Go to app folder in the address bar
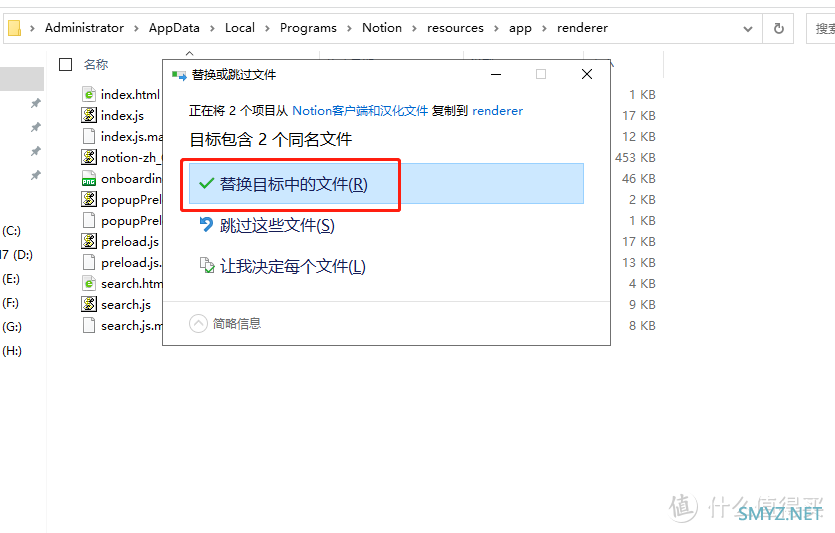Image resolution: width=835 pixels, height=533 pixels. (520, 28)
